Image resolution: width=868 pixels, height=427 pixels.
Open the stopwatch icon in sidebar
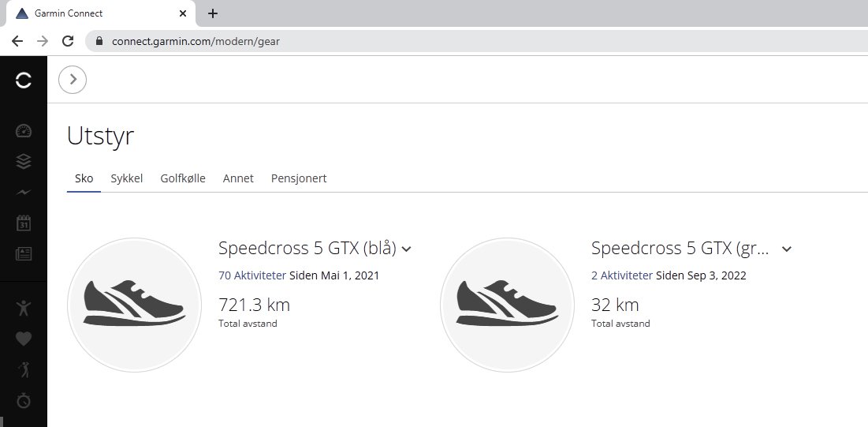coord(24,400)
